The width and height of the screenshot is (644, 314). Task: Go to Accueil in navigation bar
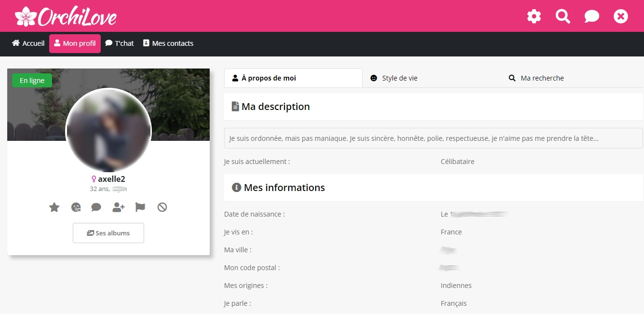pos(28,43)
